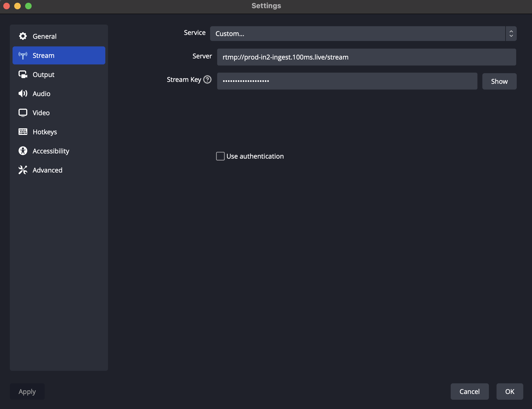This screenshot has width=532, height=409.
Task: Click the Apply button
Action: (27, 391)
